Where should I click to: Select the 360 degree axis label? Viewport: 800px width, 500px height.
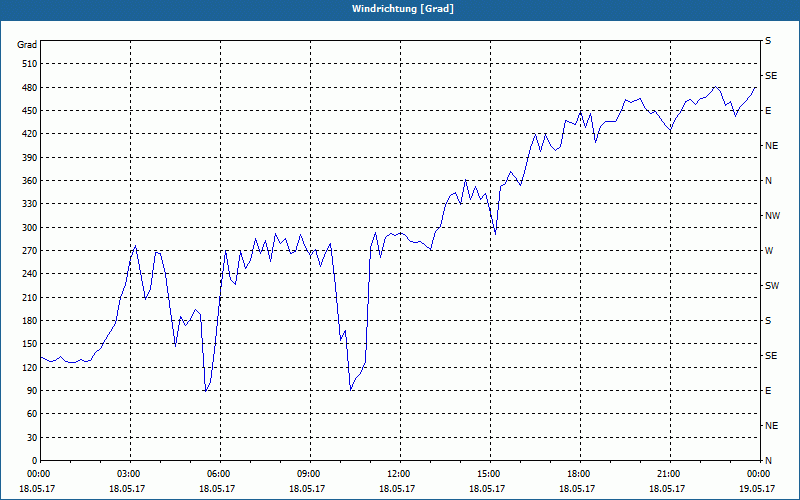click(30, 181)
